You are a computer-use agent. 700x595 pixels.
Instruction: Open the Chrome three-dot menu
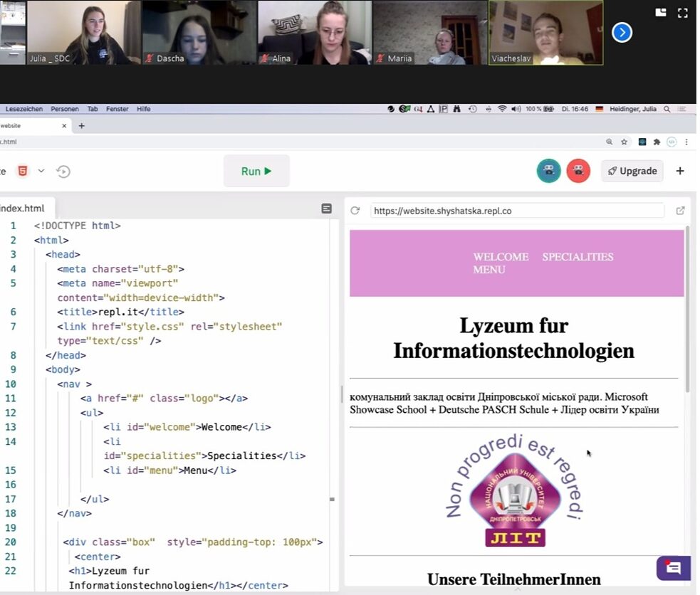click(x=686, y=142)
